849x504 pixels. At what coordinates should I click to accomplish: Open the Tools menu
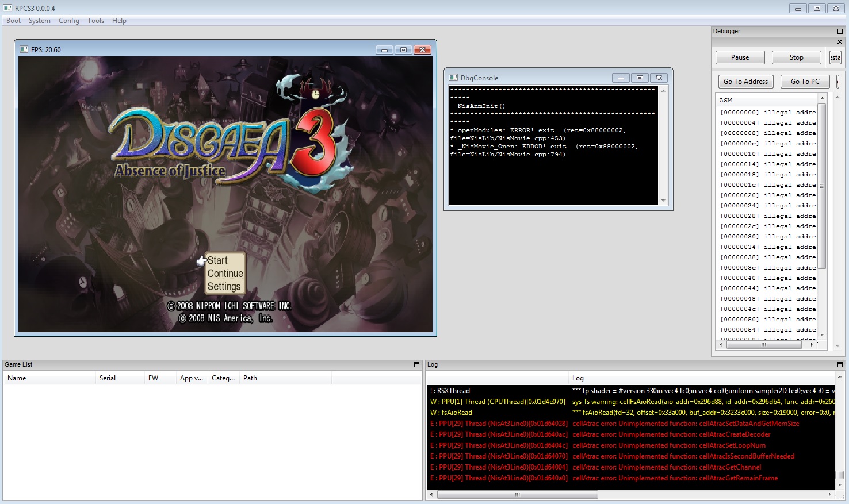[95, 21]
